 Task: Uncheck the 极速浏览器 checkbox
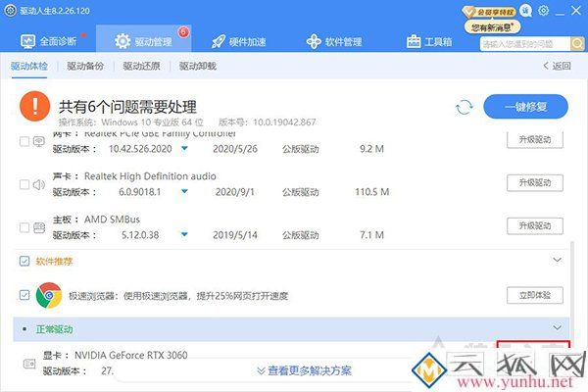pos(24,295)
